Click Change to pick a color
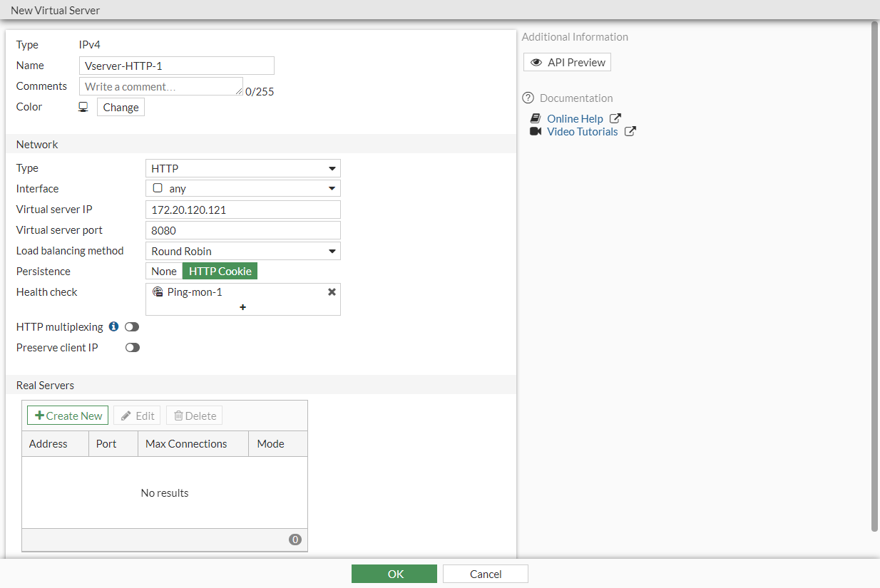Viewport: 880px width, 588px height. 121,107
